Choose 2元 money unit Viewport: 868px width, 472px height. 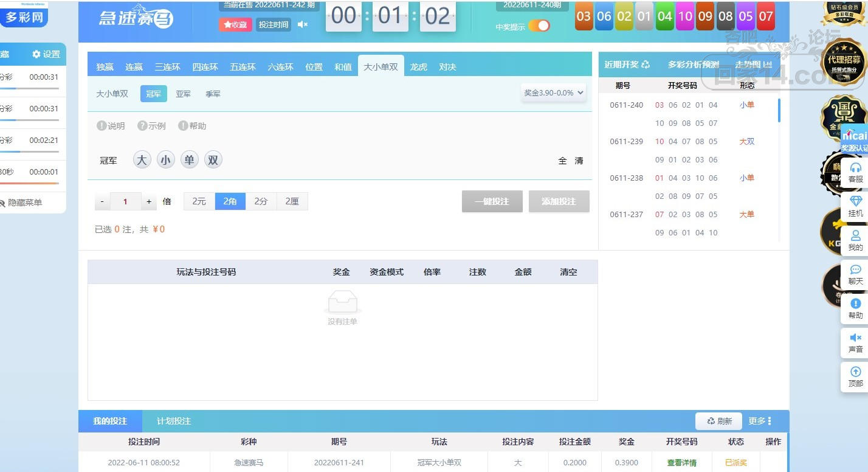pyautogui.click(x=199, y=201)
